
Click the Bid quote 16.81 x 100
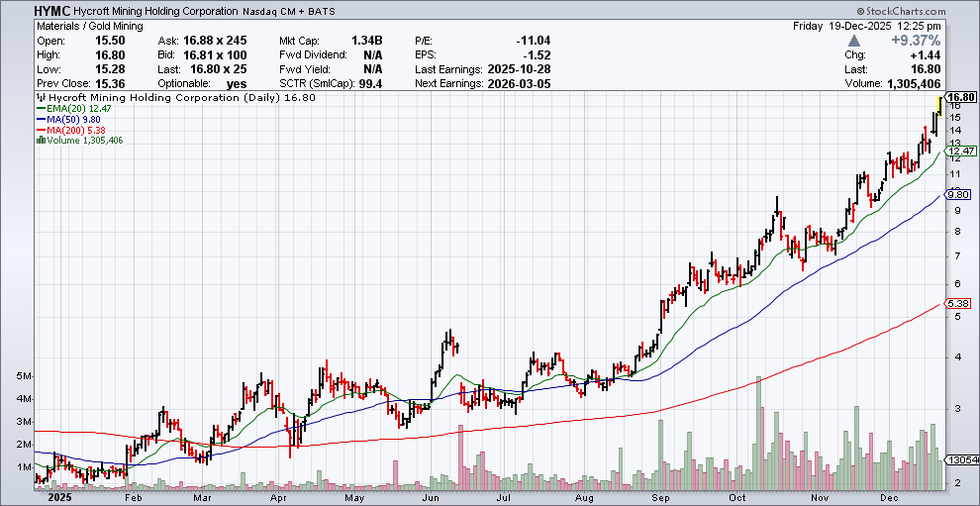(215, 55)
